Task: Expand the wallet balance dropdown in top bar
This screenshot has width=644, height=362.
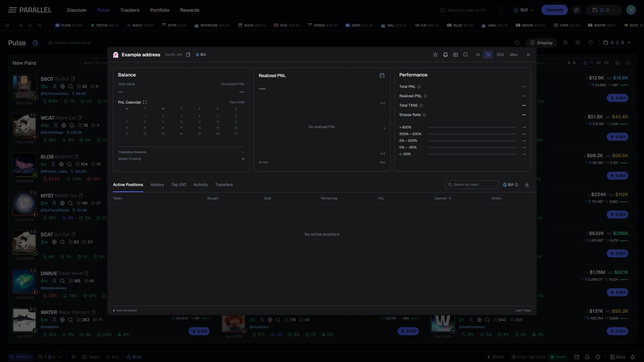Action: [x=604, y=10]
